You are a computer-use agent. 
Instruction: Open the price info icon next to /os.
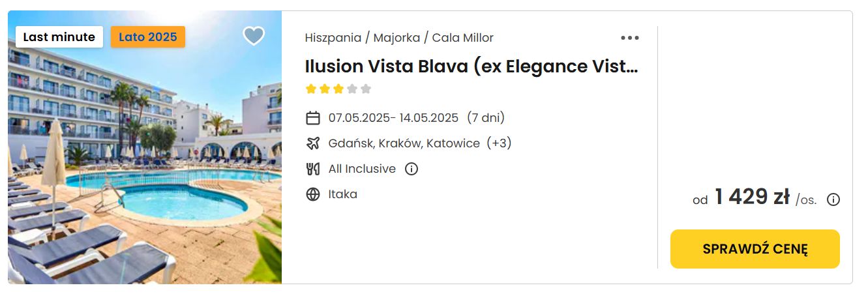tap(833, 199)
